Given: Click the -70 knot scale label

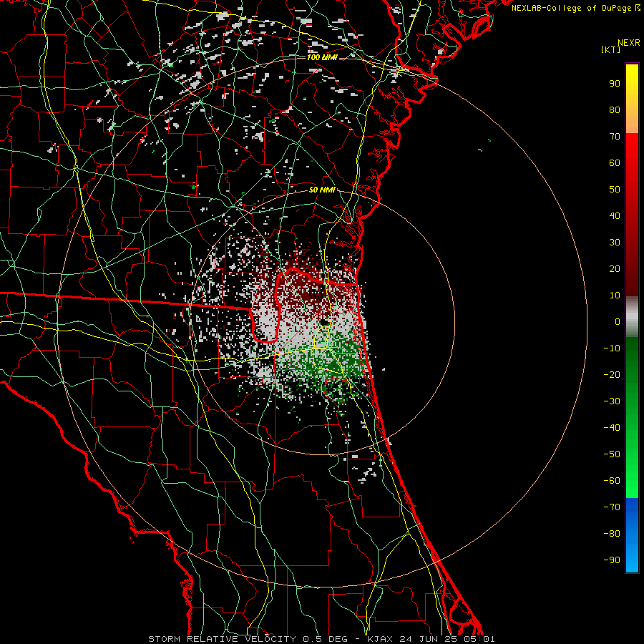Looking at the screenshot, I should click(612, 507).
